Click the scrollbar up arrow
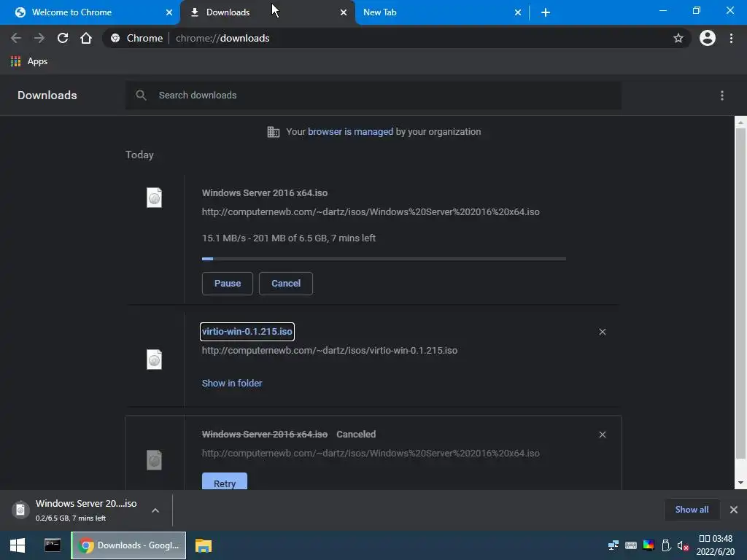 pyautogui.click(x=740, y=122)
